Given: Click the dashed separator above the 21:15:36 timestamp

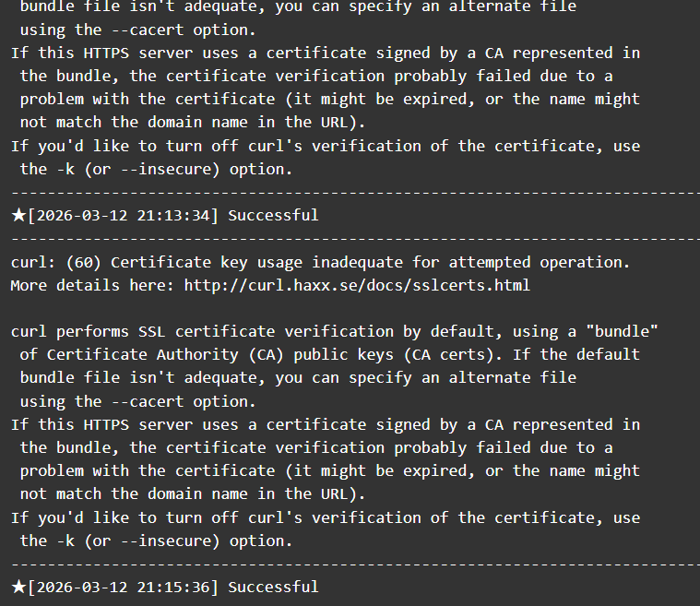Looking at the screenshot, I should [x=350, y=564].
